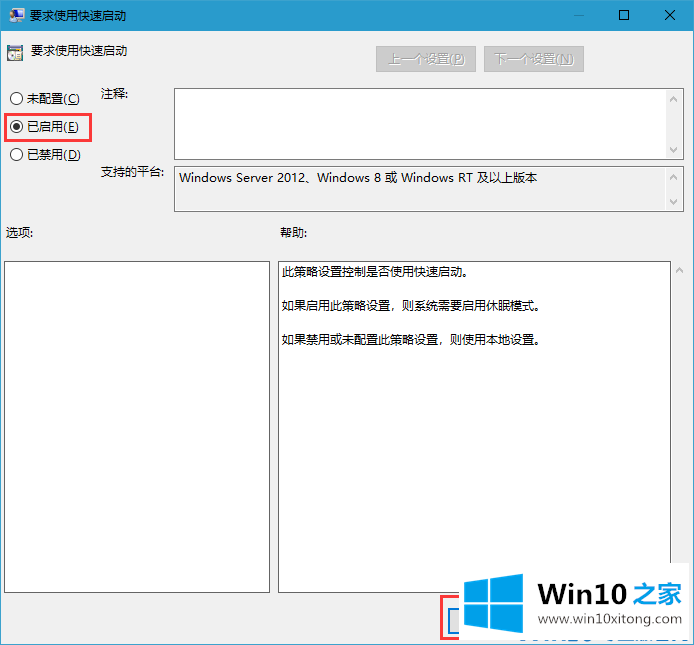Click the 选项 options list pane
The height and width of the screenshot is (645, 694).
point(137,427)
